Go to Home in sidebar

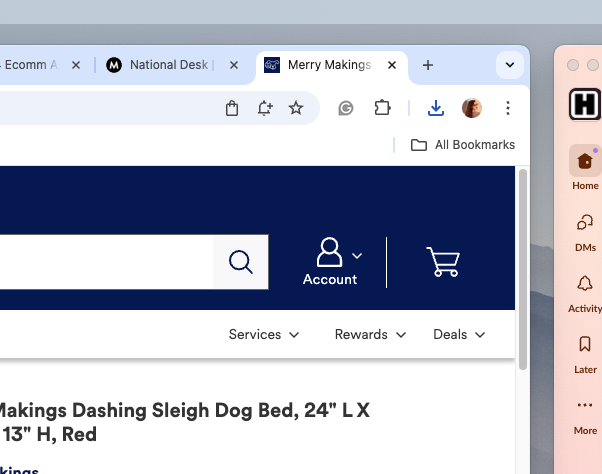(585, 167)
